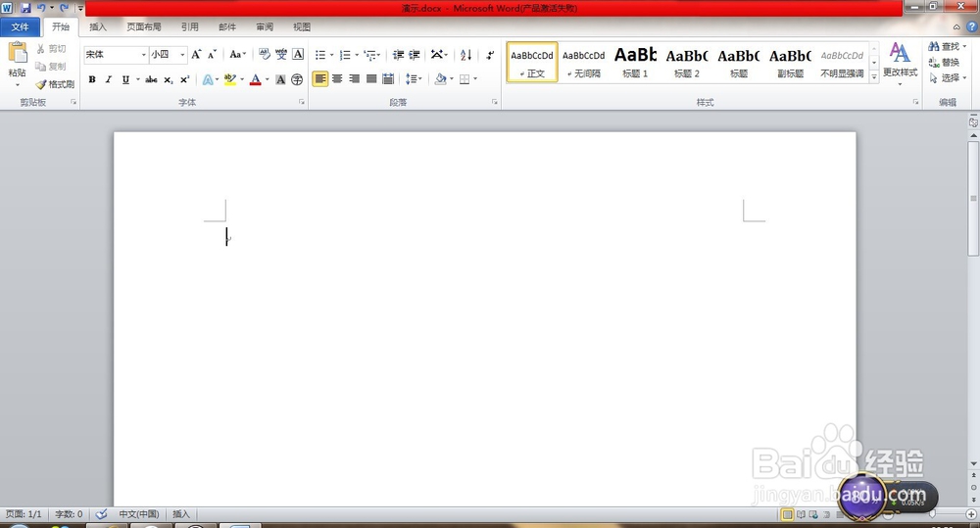Apply the 无间隔 style
This screenshot has width=980, height=528.
584,62
